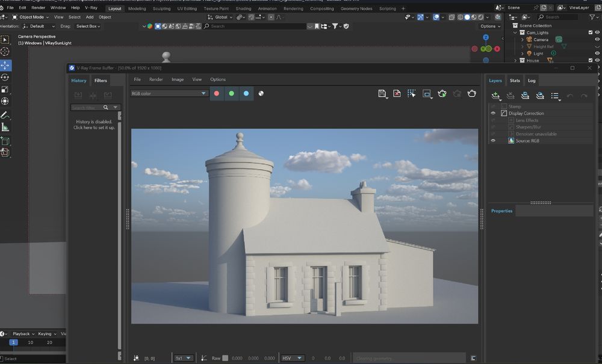The width and height of the screenshot is (602, 364).
Task: Switch to the Stats tab
Action: pos(515,81)
